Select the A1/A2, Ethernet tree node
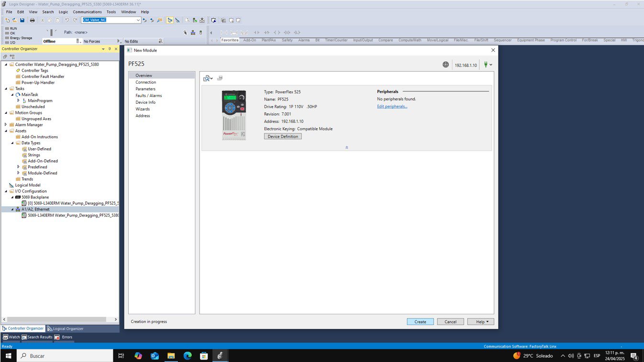The height and width of the screenshot is (362, 644). pyautogui.click(x=34, y=209)
